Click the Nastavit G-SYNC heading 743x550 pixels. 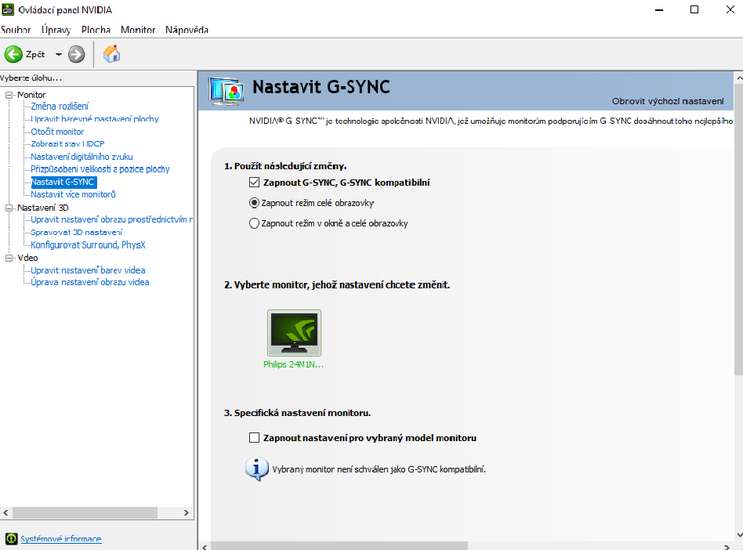click(x=321, y=87)
